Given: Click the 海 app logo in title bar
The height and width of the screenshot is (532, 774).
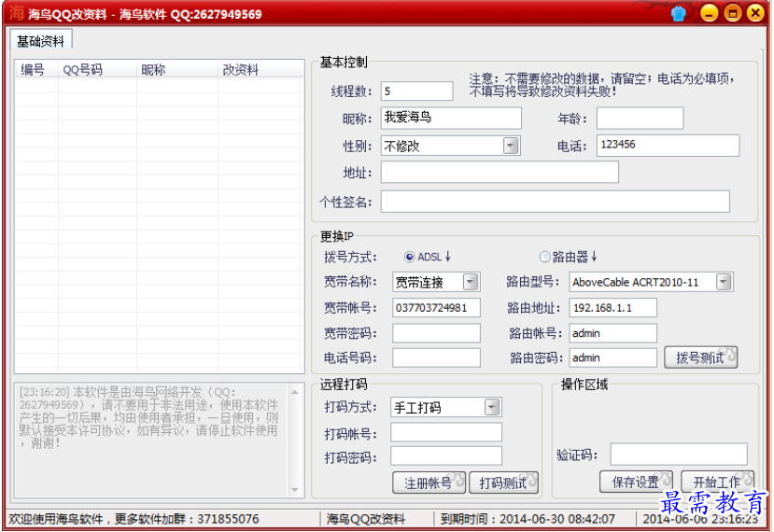Looking at the screenshot, I should tap(16, 13).
